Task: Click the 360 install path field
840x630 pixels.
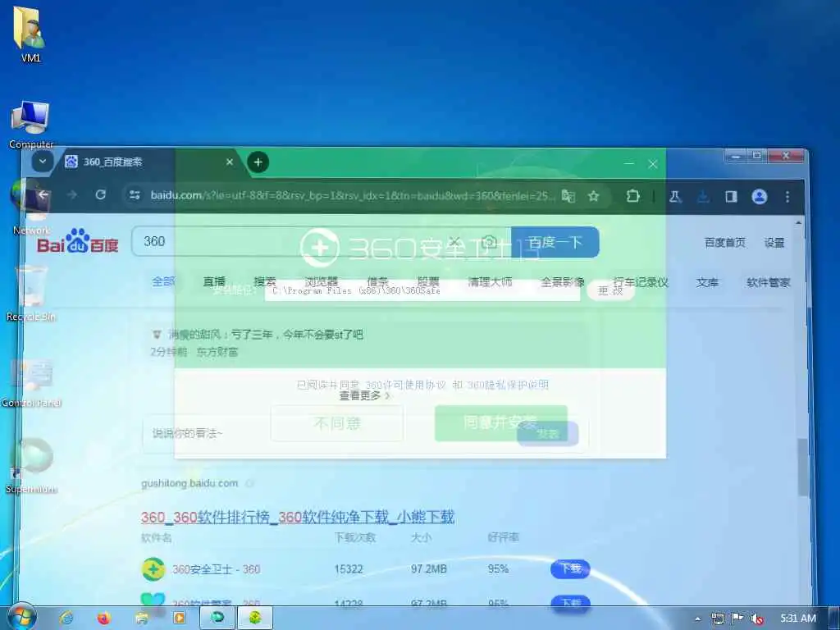Action: (422, 290)
